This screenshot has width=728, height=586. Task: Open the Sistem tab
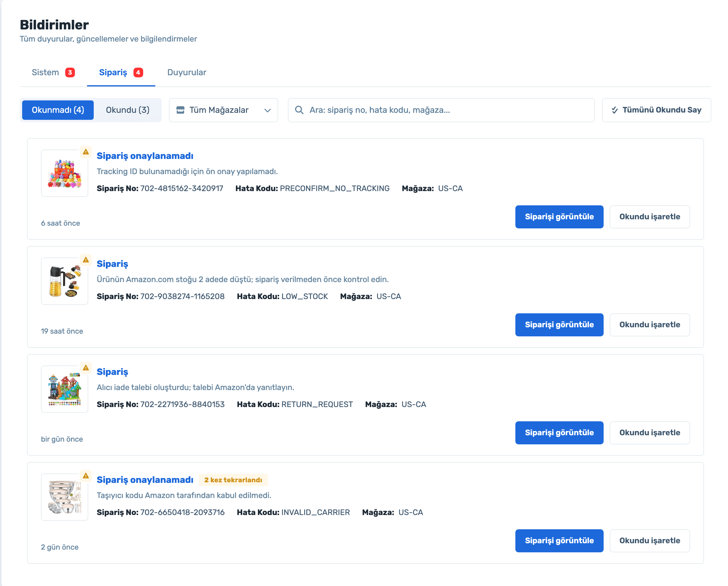click(53, 72)
